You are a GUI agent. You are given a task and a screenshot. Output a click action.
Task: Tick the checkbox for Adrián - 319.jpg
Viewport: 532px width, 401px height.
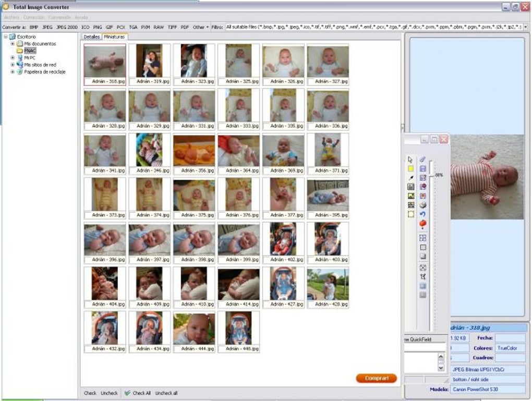pos(132,81)
